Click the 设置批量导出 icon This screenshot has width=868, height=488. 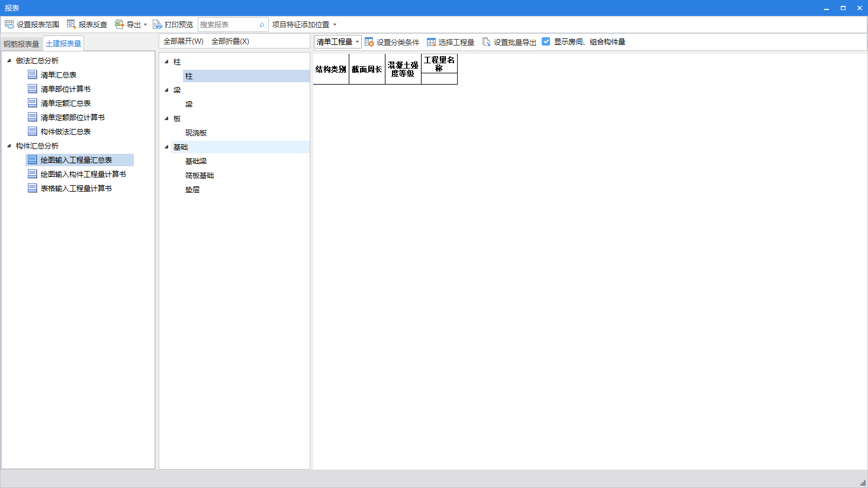[486, 42]
